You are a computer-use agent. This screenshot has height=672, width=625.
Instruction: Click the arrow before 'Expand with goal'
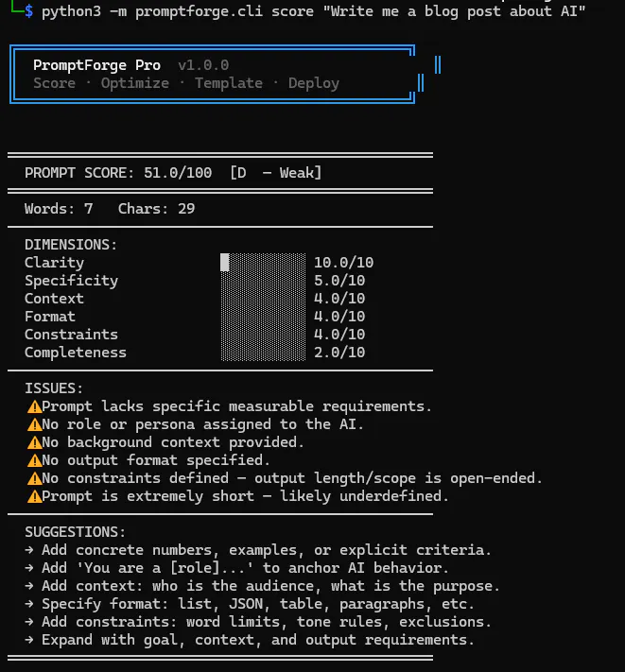(28, 640)
